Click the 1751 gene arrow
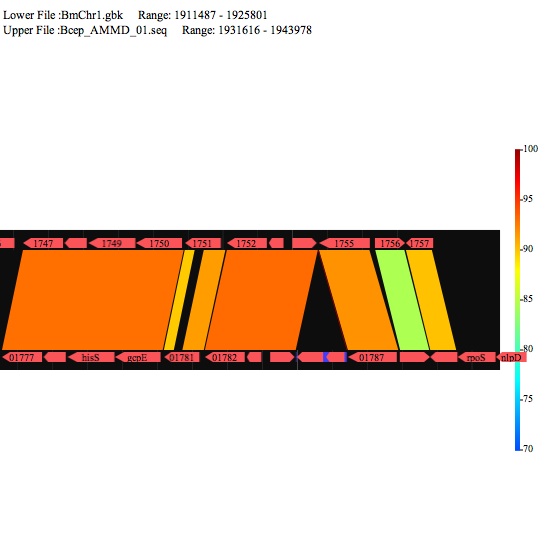 (x=203, y=243)
